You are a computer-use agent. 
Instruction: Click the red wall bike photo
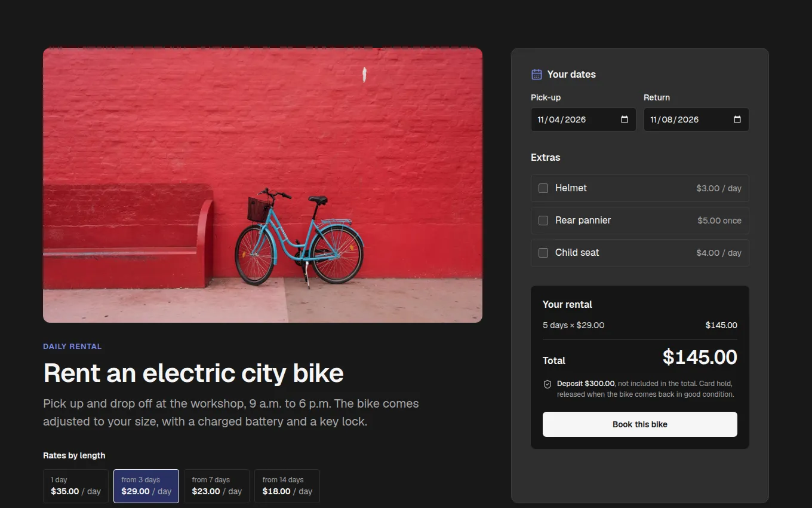263,185
